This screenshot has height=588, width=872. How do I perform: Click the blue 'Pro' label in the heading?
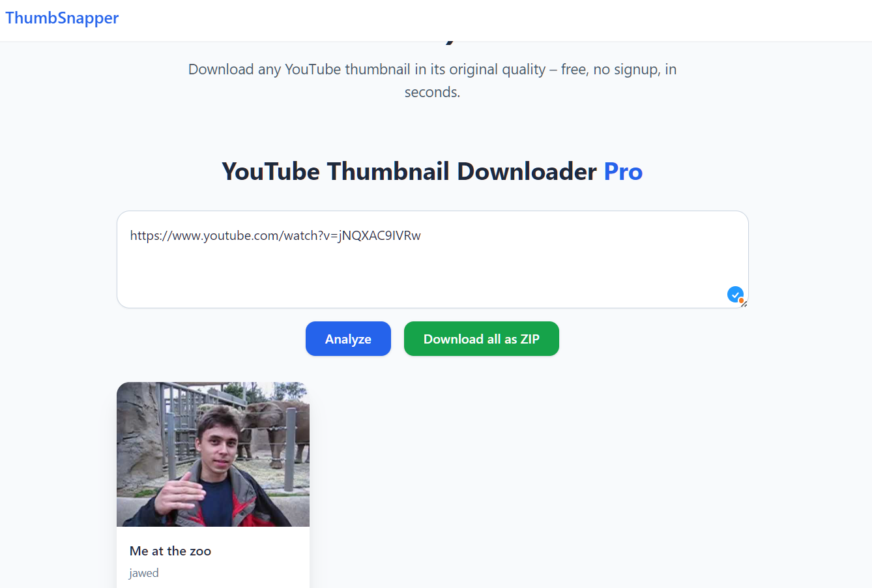(x=622, y=171)
